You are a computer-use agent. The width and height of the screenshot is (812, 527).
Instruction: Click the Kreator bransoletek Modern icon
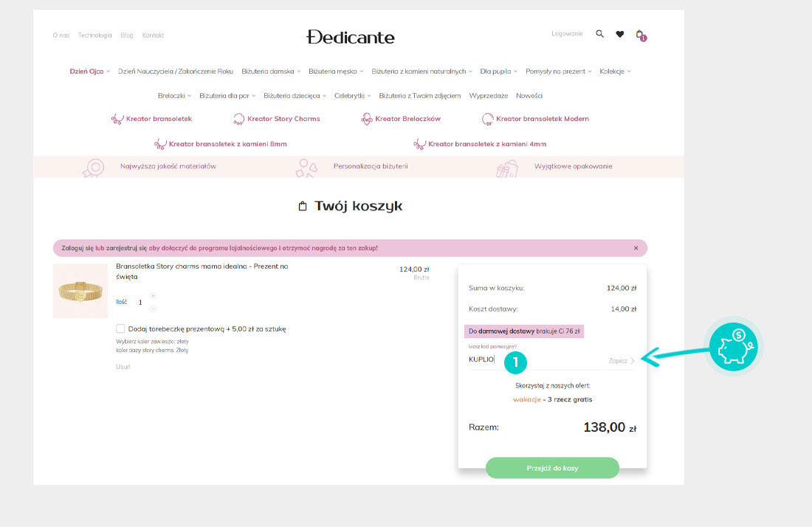[x=487, y=119]
